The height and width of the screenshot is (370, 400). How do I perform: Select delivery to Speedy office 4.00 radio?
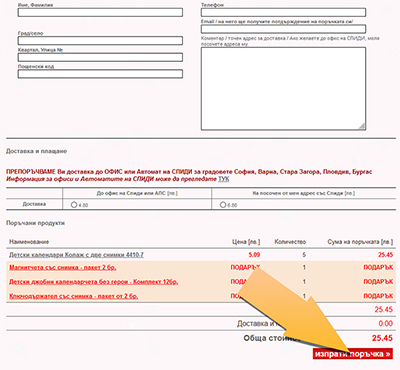tap(74, 205)
